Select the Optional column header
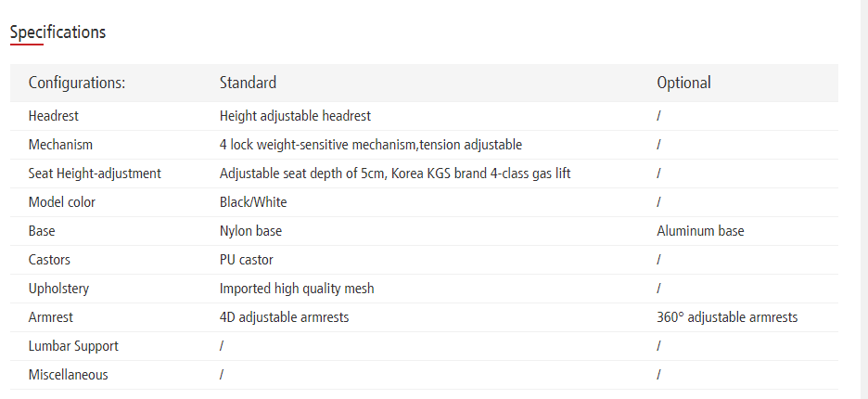868x399 pixels. coord(683,83)
